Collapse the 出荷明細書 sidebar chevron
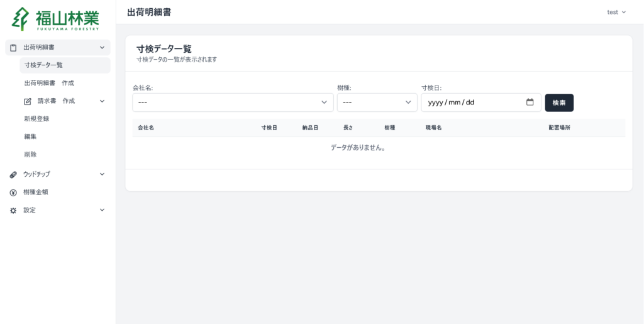Screen dimensions: 644x324 click(x=103, y=48)
